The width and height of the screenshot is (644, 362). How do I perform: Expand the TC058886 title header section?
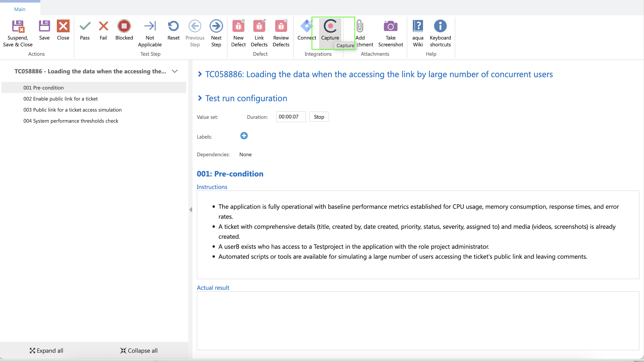[200, 74]
